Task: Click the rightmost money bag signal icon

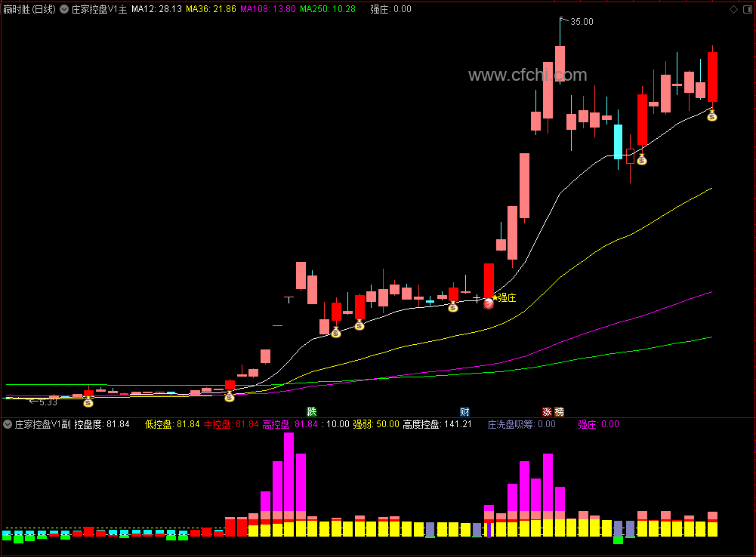Action: (711, 115)
